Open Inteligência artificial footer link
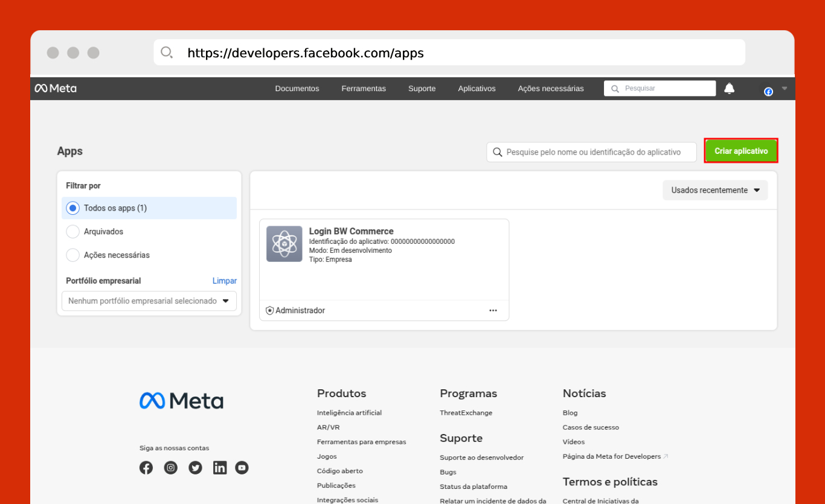825x504 pixels. point(349,413)
